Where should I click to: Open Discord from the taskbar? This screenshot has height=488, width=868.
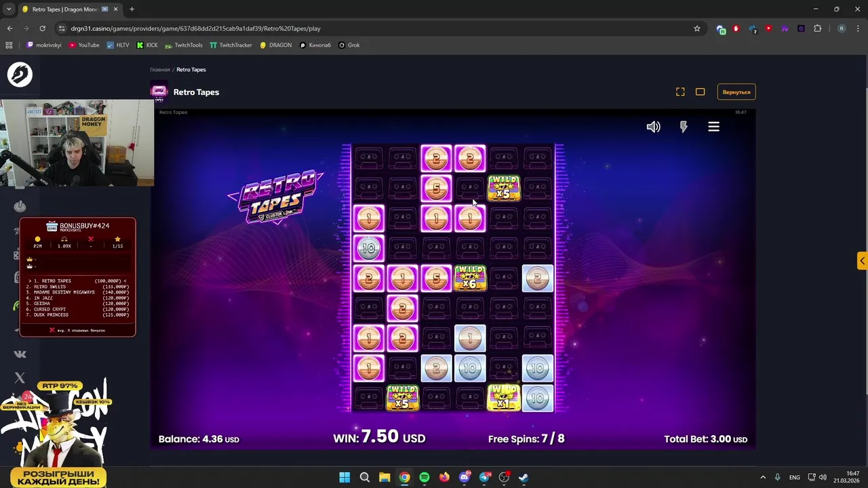point(465,477)
